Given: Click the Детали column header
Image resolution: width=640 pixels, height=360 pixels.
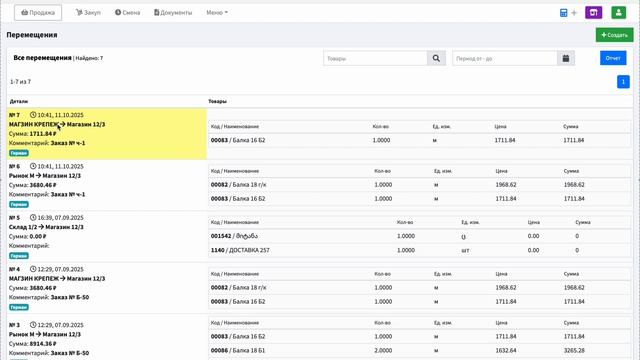Looking at the screenshot, I should [19, 101].
